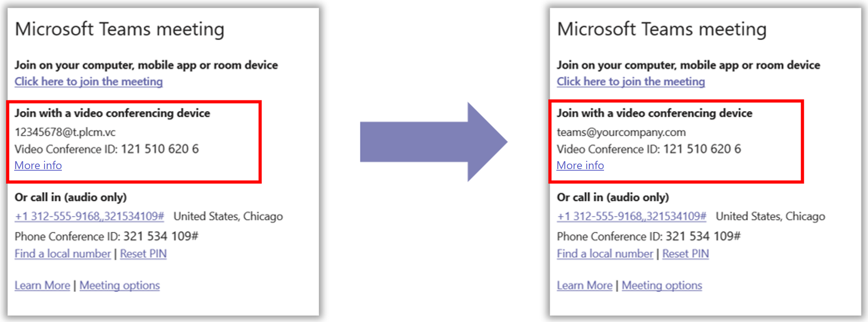Dial the Chicago phone number link in right invite

632,216
